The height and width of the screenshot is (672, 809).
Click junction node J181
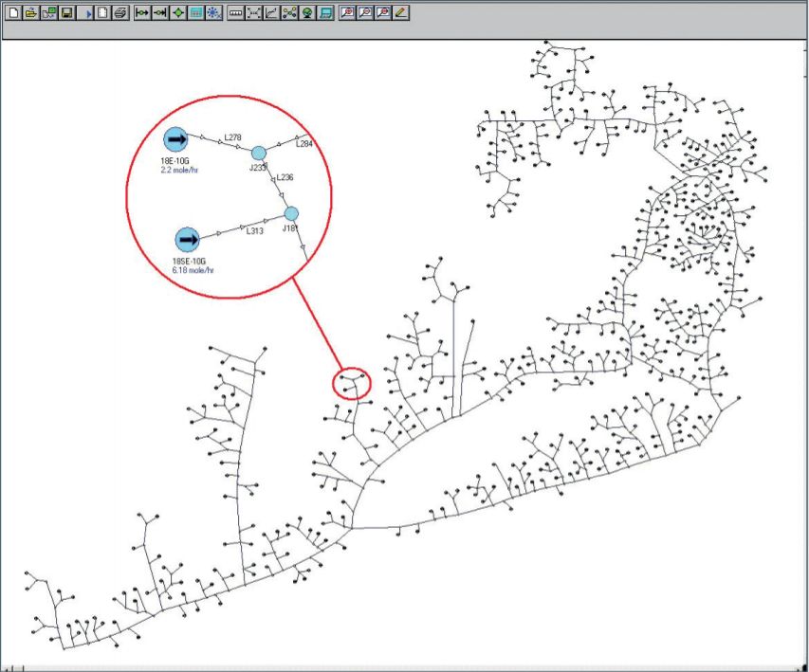click(x=291, y=213)
